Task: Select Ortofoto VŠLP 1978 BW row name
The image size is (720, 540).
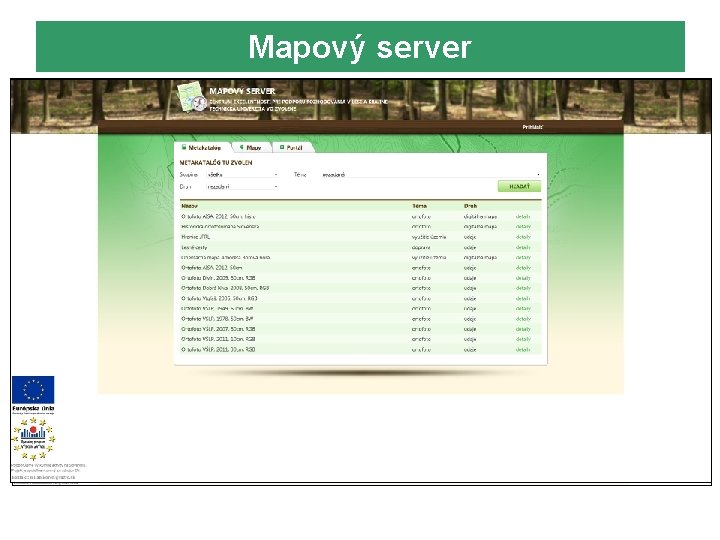Action: click(x=218, y=319)
